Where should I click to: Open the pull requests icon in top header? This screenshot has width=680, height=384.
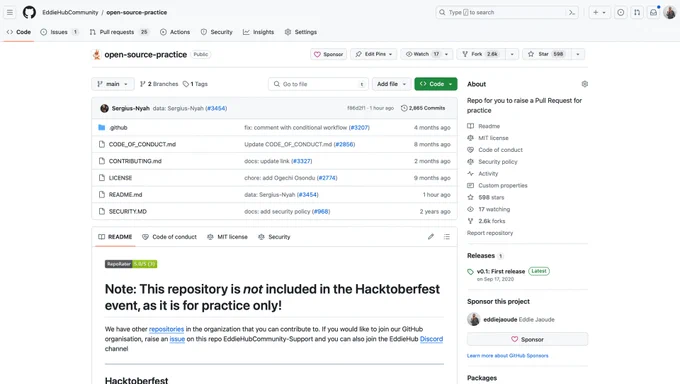[637, 13]
